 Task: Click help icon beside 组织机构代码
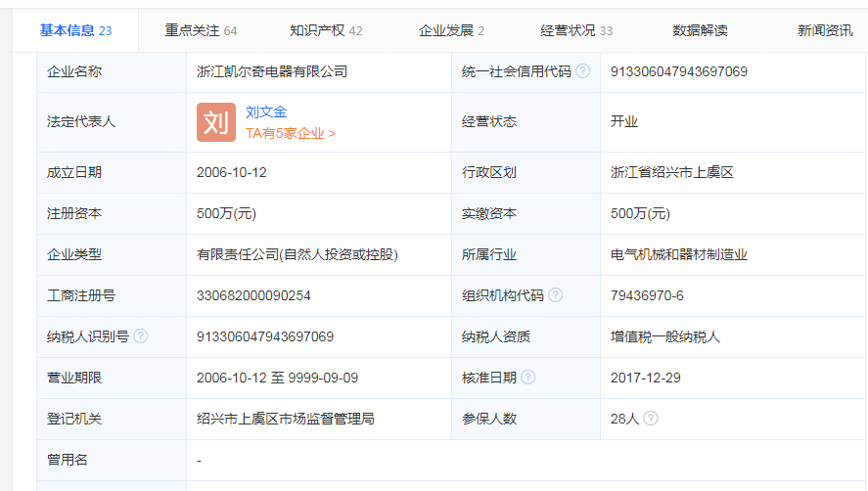click(555, 295)
